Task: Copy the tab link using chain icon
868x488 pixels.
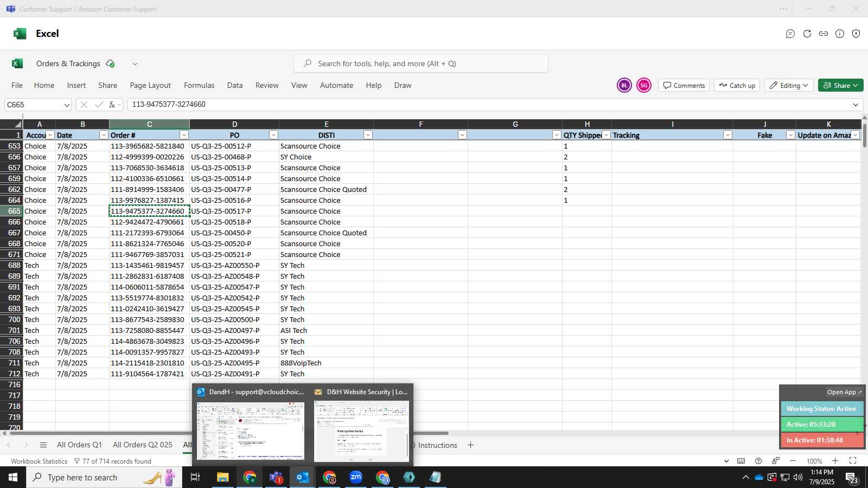Action: pos(824,34)
